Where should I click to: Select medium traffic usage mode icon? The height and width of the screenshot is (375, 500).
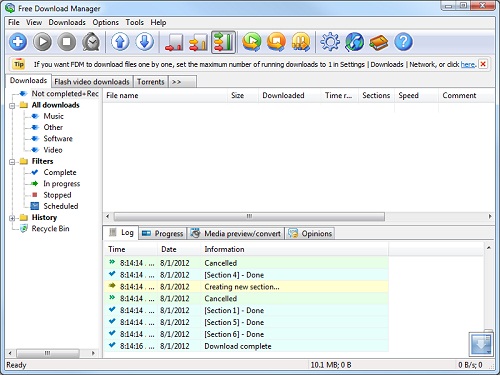(x=198, y=42)
